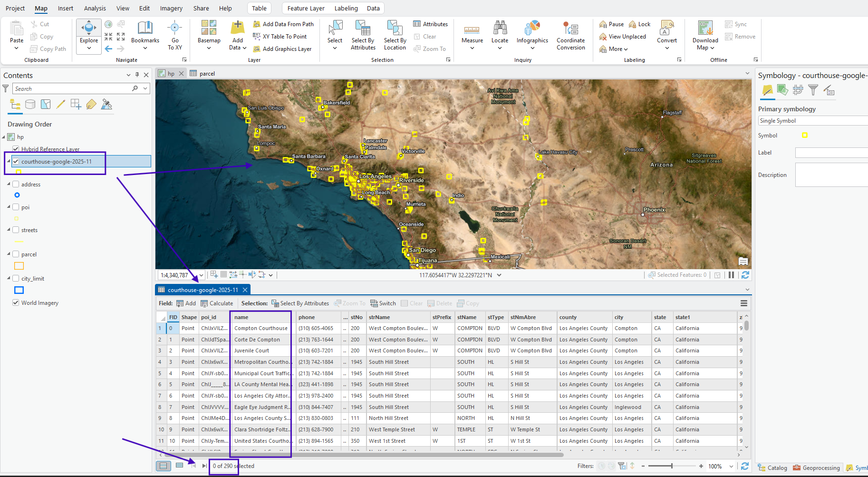Open the map scale dropdown
Viewport: 868px width, 477px height.
click(x=201, y=275)
